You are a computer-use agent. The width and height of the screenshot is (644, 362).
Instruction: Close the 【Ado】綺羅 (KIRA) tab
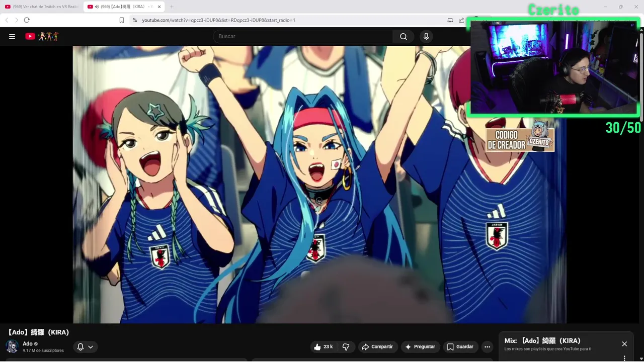pos(159,7)
